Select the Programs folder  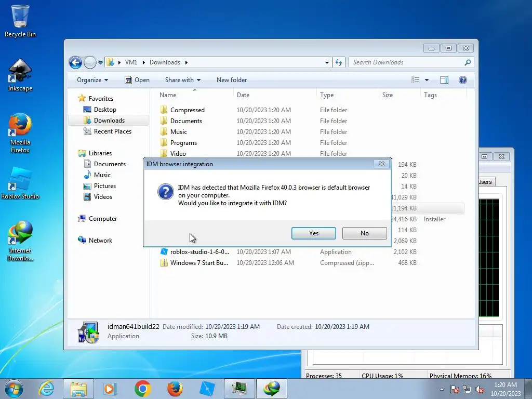[183, 142]
